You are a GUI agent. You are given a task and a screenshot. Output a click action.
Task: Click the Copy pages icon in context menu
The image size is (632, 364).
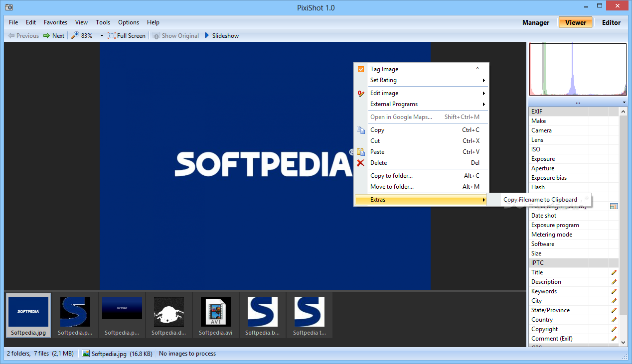pyautogui.click(x=361, y=130)
